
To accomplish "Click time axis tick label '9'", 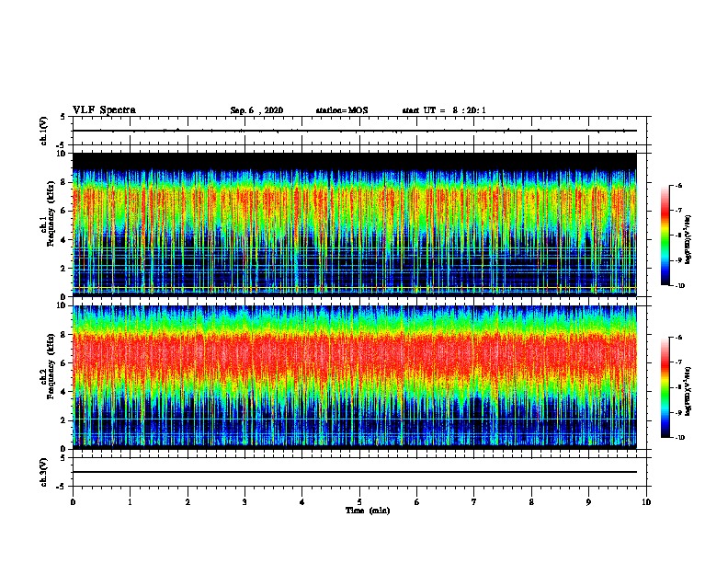I will [588, 502].
